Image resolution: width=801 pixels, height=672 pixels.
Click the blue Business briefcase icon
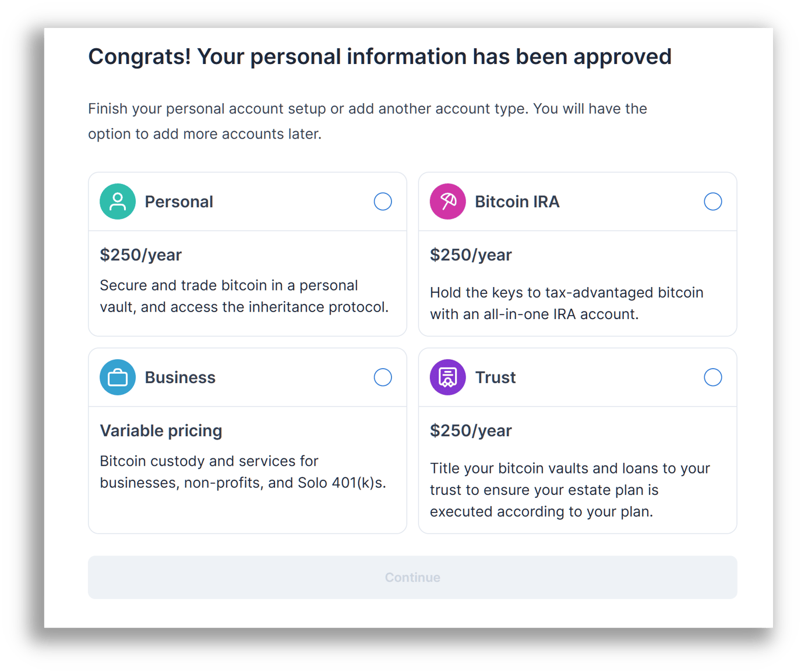point(118,377)
